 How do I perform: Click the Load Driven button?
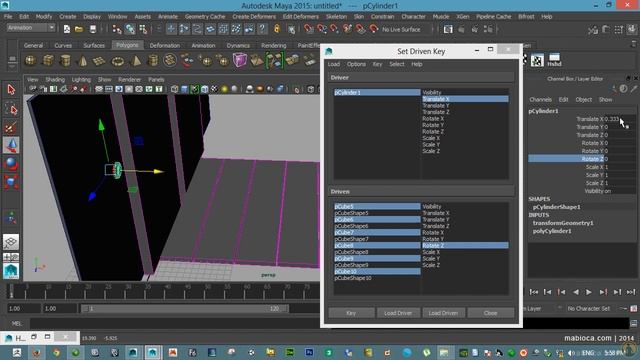click(x=443, y=313)
